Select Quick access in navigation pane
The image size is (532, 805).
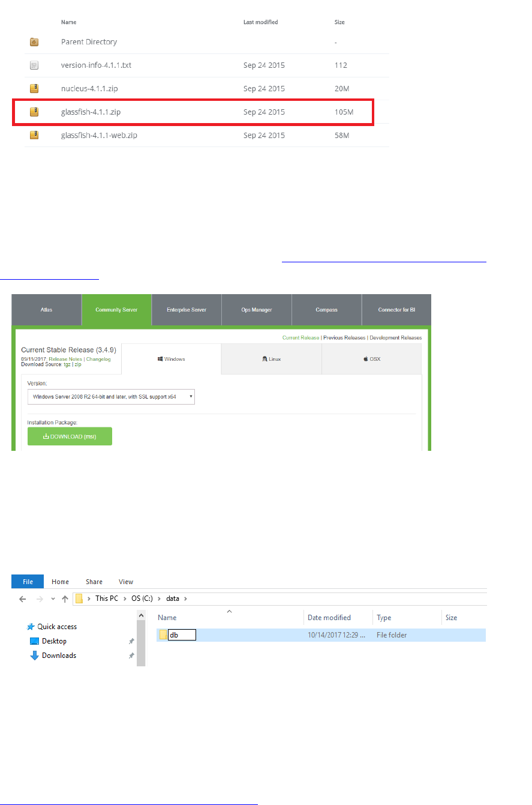point(57,627)
